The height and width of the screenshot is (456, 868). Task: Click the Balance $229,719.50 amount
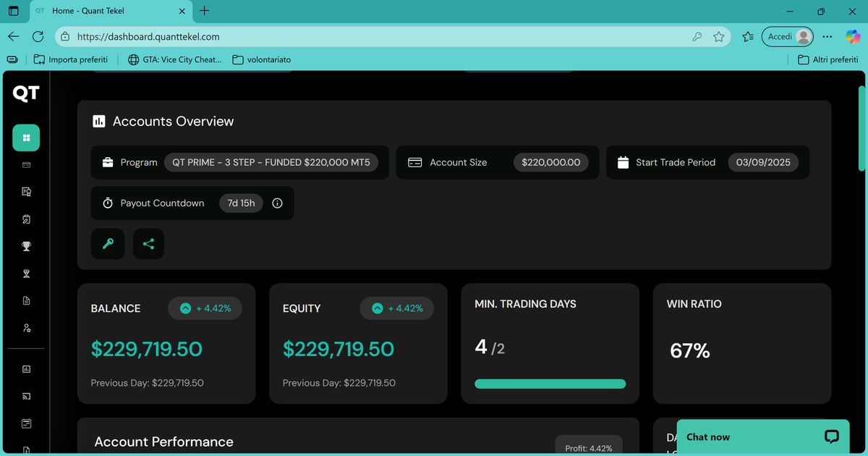(146, 349)
